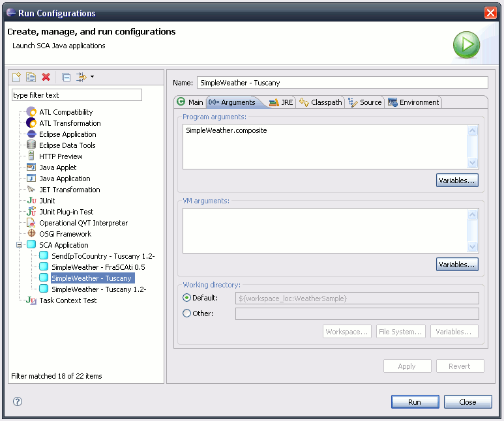Click Variables button under Program arguments
This screenshot has height=421, width=504.
click(457, 181)
